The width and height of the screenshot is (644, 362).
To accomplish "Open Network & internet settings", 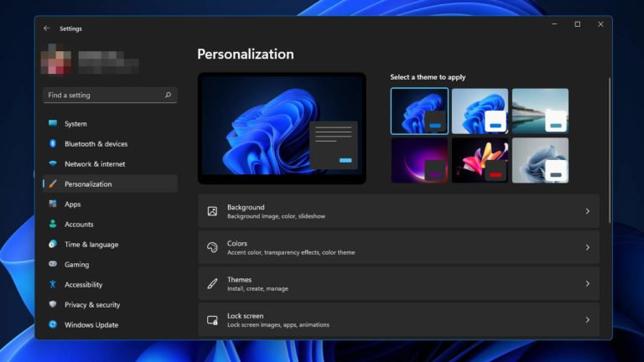I will click(110, 163).
